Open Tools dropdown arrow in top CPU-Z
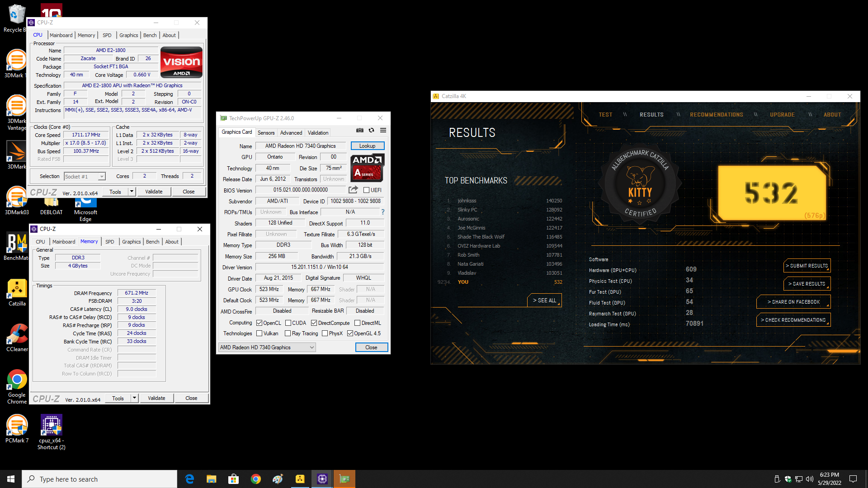The image size is (868, 488). point(132,192)
